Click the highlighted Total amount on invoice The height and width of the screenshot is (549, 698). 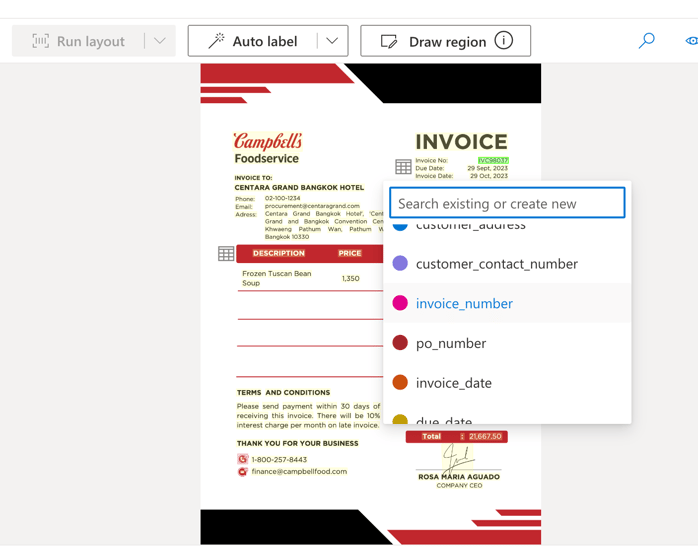tap(485, 436)
